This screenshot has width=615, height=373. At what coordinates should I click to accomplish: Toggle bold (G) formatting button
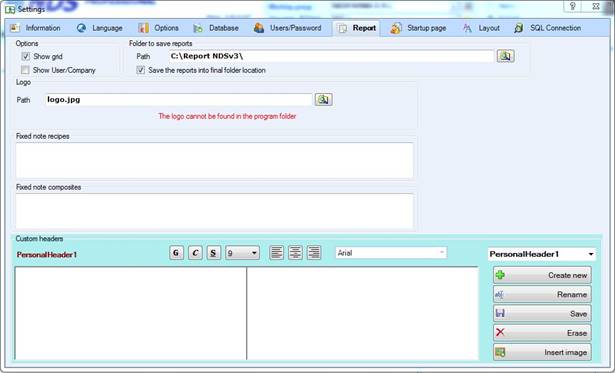click(x=176, y=253)
